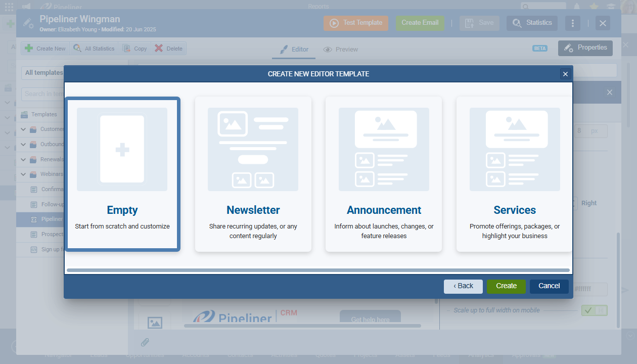Toggle Scale up to full width on mobile
Image resolution: width=637 pixels, height=364 pixels.
[594, 310]
